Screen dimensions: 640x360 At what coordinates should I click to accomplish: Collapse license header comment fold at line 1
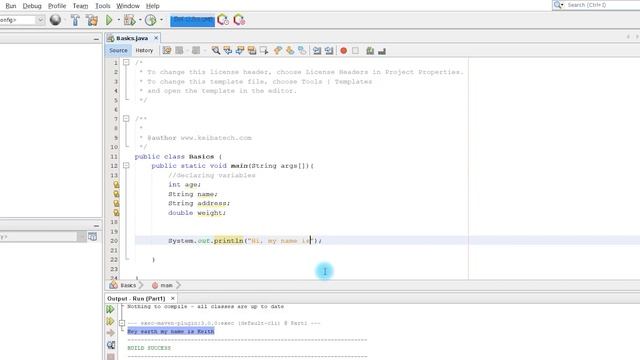point(126,62)
